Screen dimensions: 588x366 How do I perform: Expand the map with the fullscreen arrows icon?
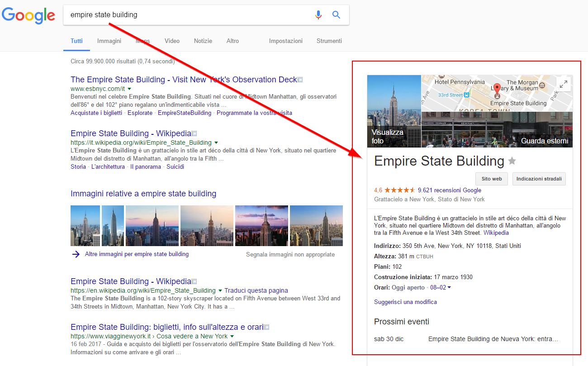[x=563, y=84]
